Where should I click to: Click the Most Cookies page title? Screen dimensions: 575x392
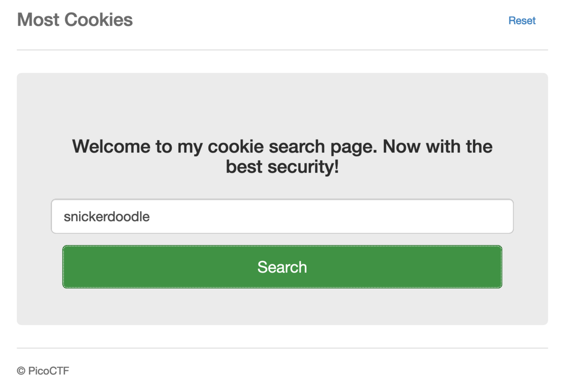[75, 20]
